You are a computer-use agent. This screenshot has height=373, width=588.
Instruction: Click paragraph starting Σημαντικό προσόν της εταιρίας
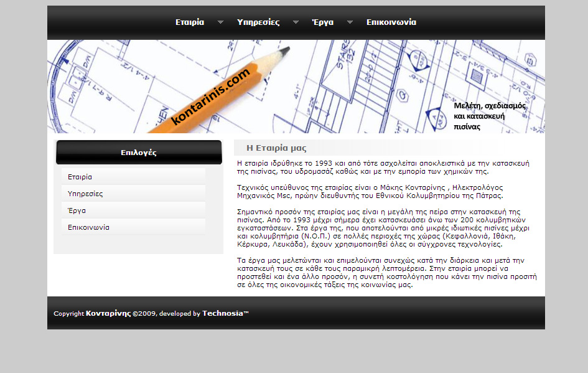point(383,228)
